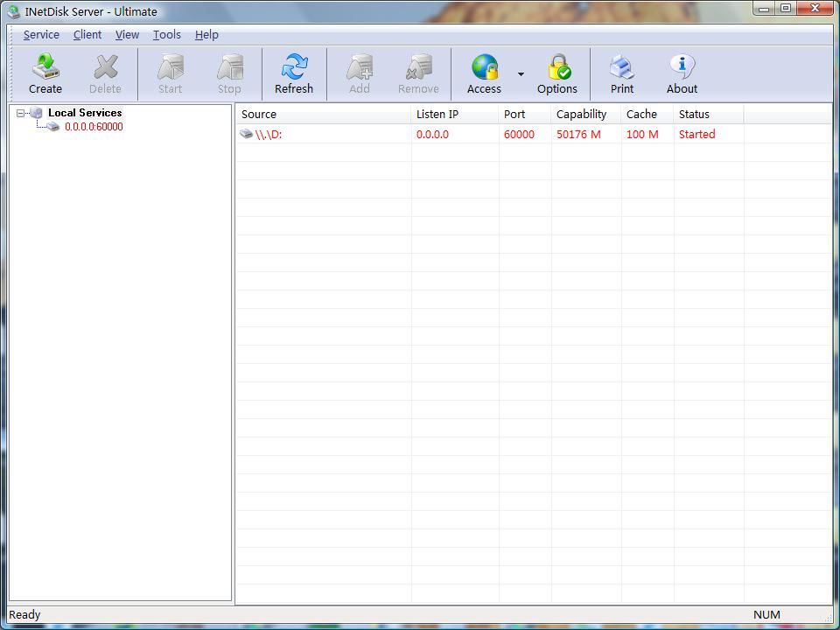Open the Help menu
Image resolution: width=840 pixels, height=630 pixels.
coord(206,35)
